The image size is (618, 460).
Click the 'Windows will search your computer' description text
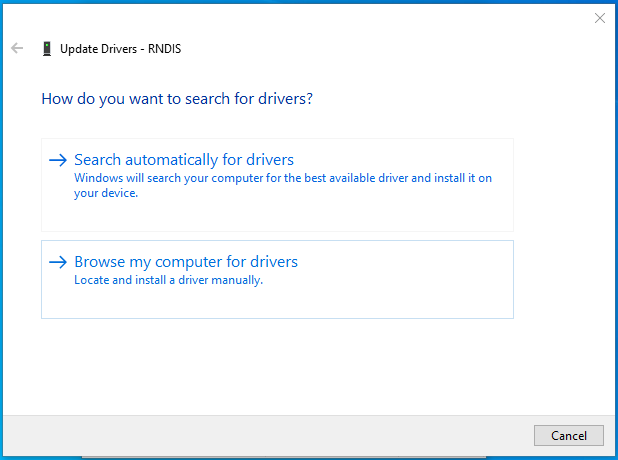pyautogui.click(x=283, y=185)
